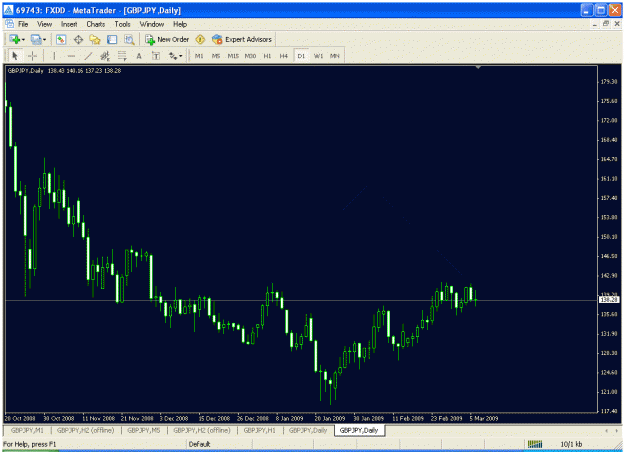This screenshot has width=625, height=452.
Task: Toggle the D1 daily timeframe button
Action: coord(301,56)
